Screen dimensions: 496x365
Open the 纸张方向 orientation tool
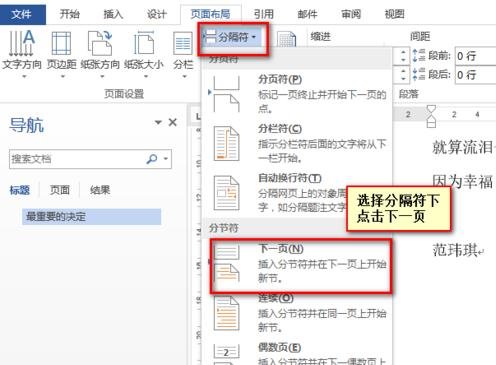[100, 53]
